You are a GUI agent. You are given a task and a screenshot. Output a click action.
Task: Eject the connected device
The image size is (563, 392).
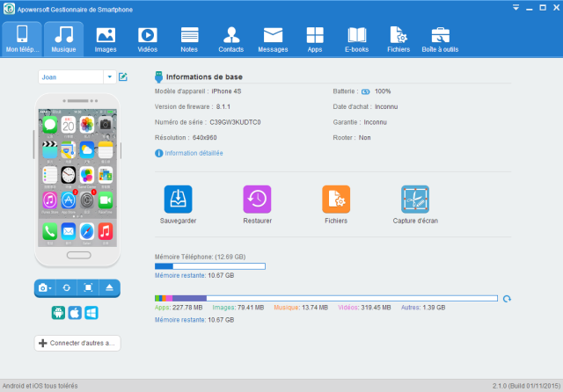tap(109, 288)
